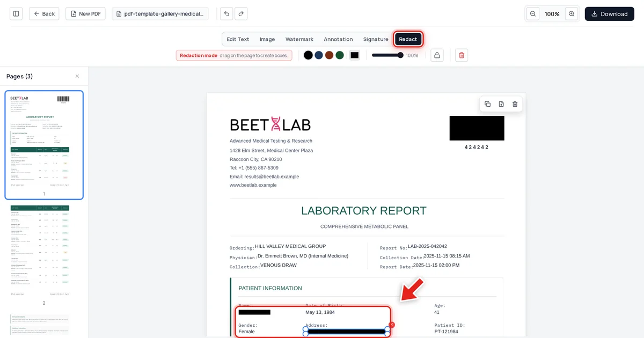
Task: Pick the dark green redaction color
Action: point(340,55)
